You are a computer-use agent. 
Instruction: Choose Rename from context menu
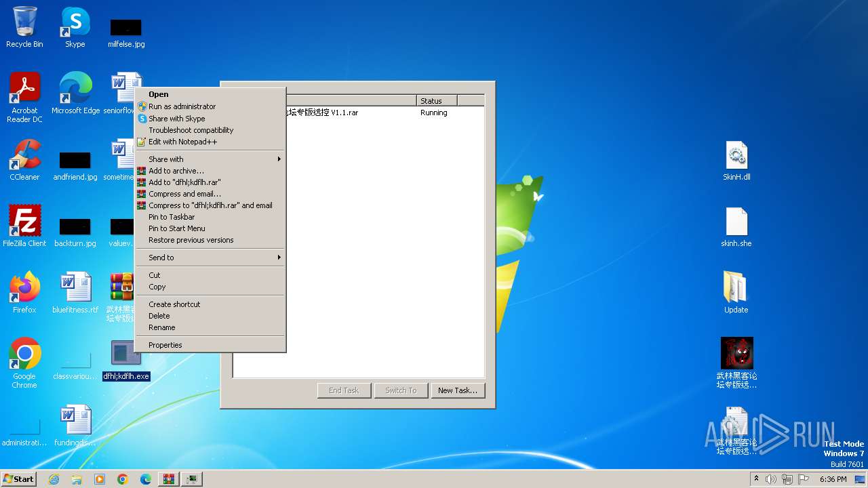[x=210, y=327]
